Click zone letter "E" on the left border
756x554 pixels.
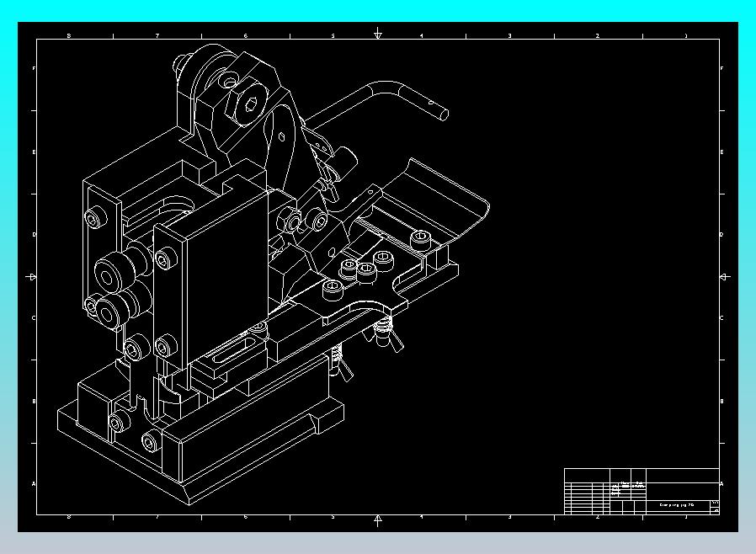[x=34, y=152]
